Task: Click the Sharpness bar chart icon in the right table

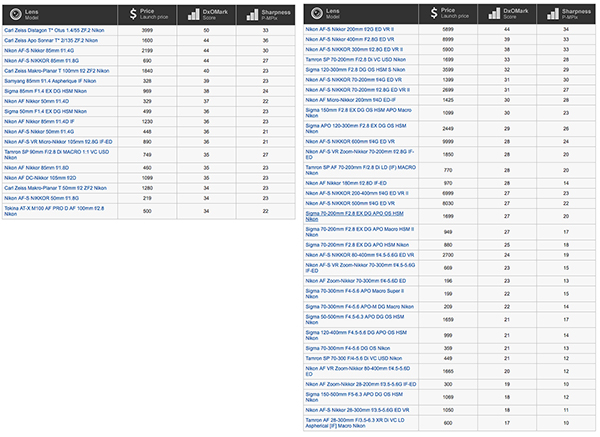Action: [553, 14]
